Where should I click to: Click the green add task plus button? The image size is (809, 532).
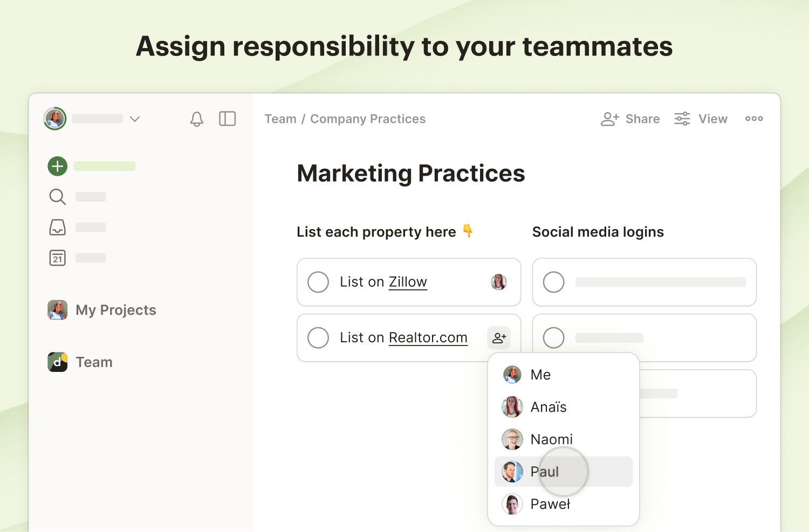58,166
